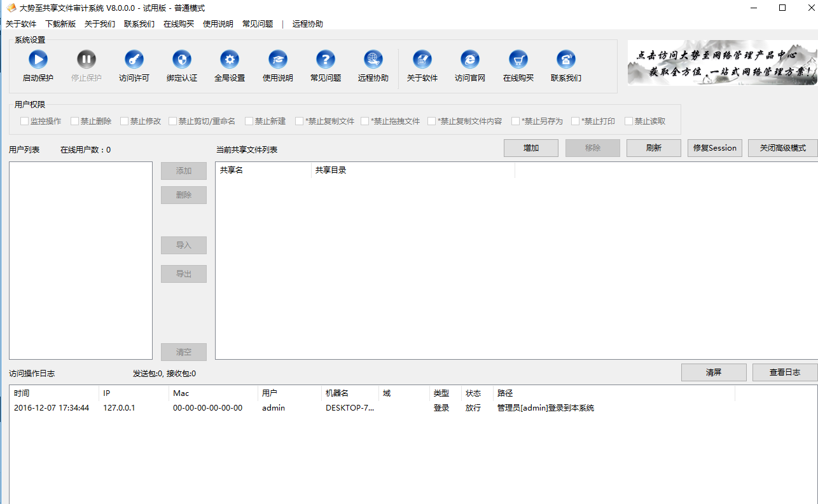The height and width of the screenshot is (504, 818).
Task: Click the ink-painting product center banner
Action: (x=723, y=63)
